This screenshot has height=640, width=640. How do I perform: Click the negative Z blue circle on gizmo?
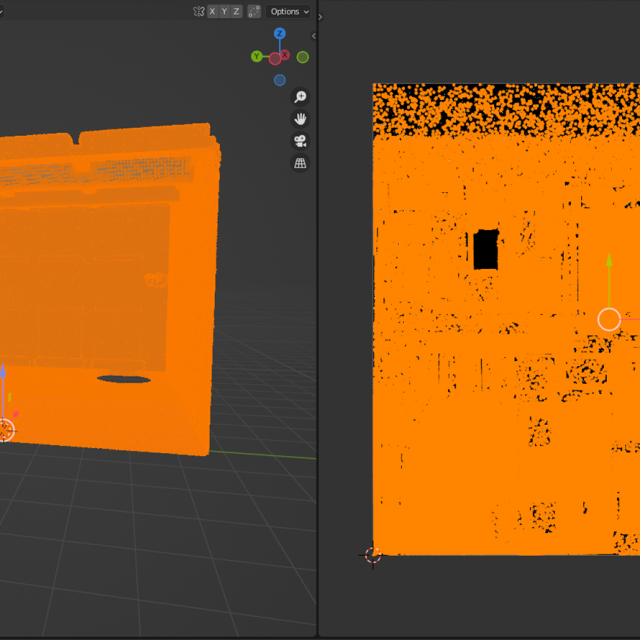280,80
